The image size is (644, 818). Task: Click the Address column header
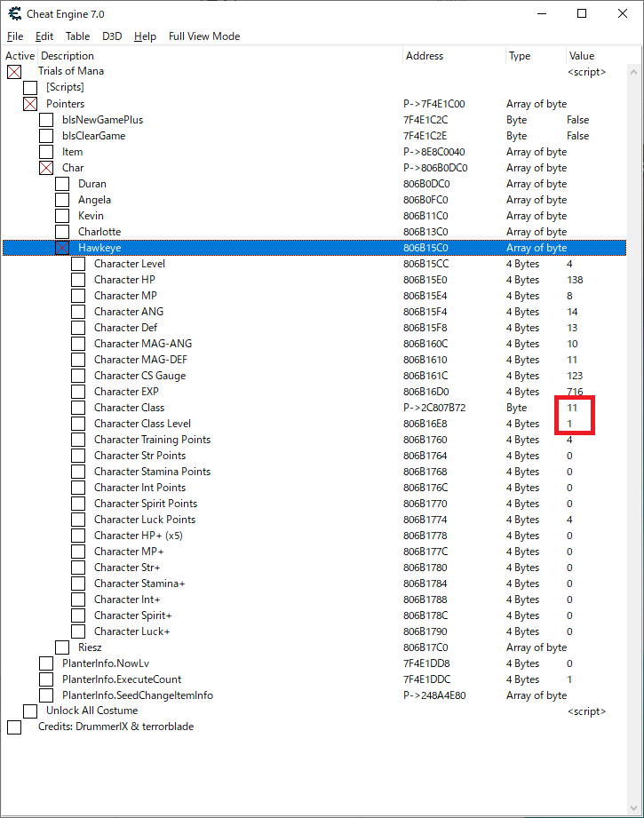pos(455,56)
